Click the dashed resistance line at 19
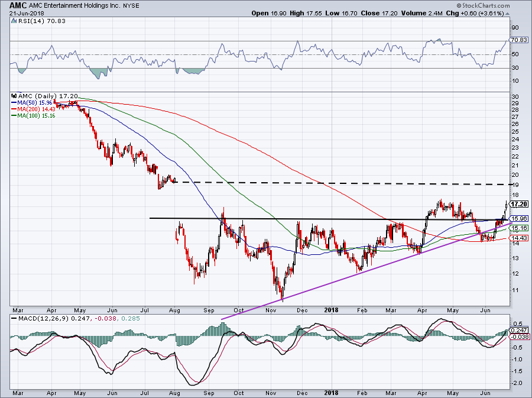 click(x=341, y=183)
